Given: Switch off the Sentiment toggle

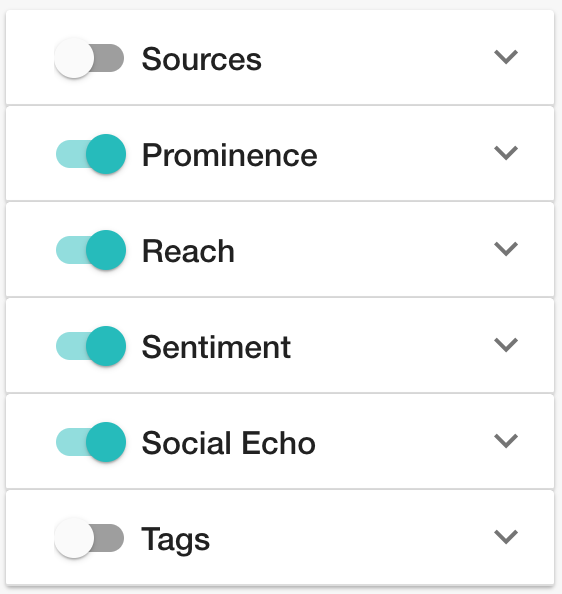Looking at the screenshot, I should point(91,346).
